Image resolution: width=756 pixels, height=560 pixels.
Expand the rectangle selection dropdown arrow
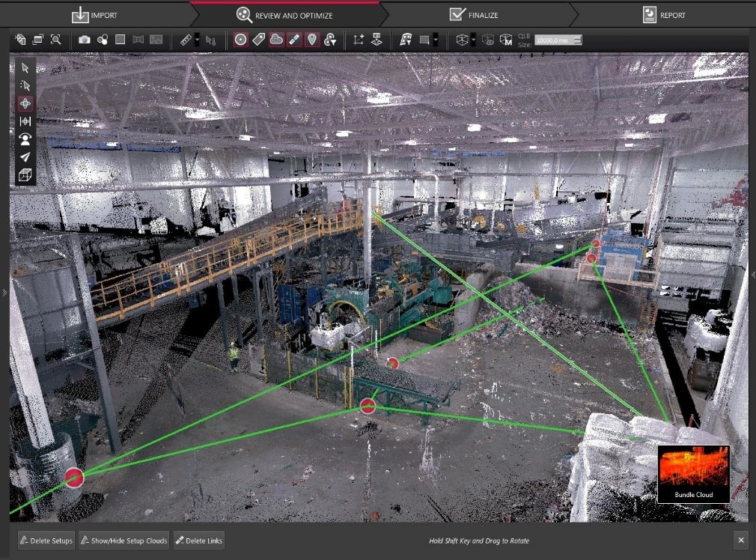point(436,40)
